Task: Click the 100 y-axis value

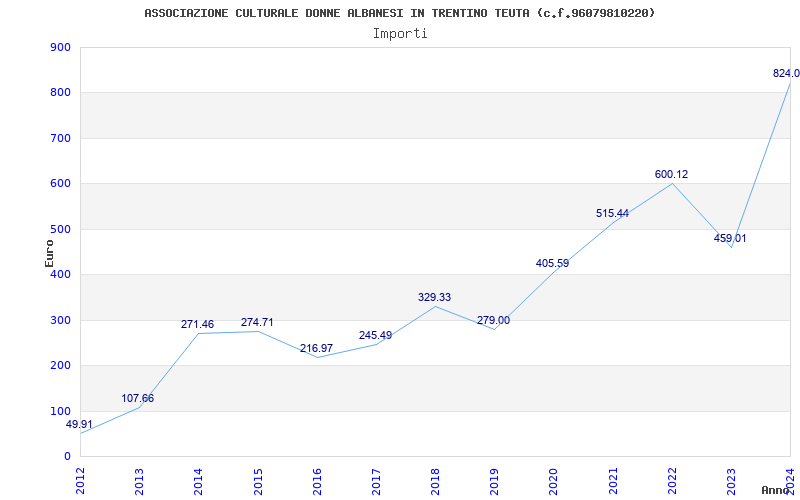Action: (x=60, y=411)
